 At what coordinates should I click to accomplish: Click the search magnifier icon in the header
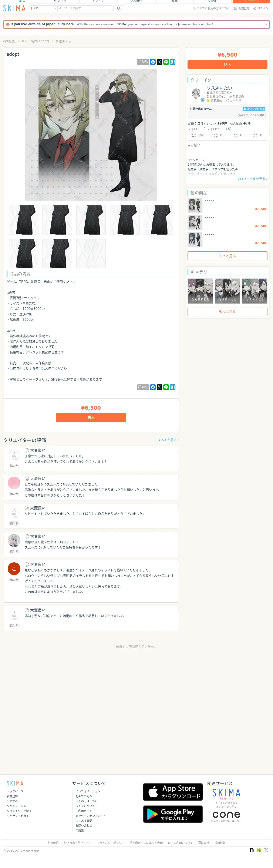(119, 9)
